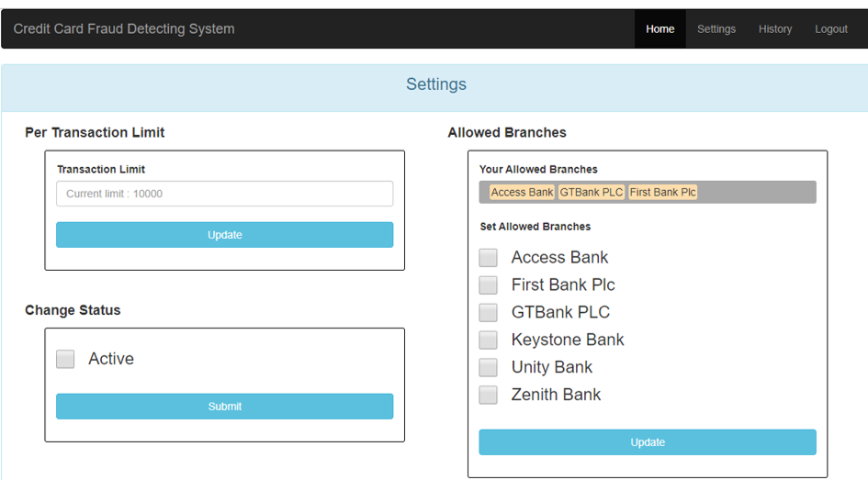The height and width of the screenshot is (480, 868).
Task: Click the Unity Bank label text
Action: (552, 367)
